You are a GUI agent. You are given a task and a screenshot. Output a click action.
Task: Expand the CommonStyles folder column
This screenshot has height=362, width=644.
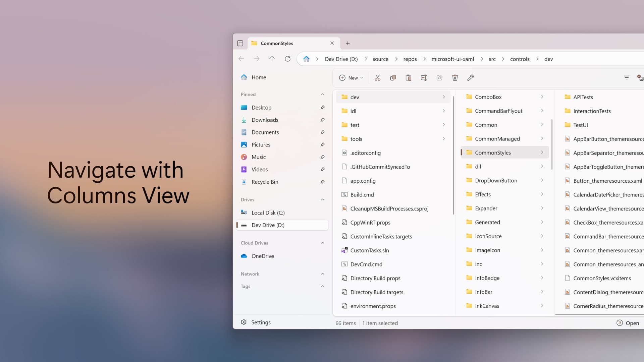[542, 152]
